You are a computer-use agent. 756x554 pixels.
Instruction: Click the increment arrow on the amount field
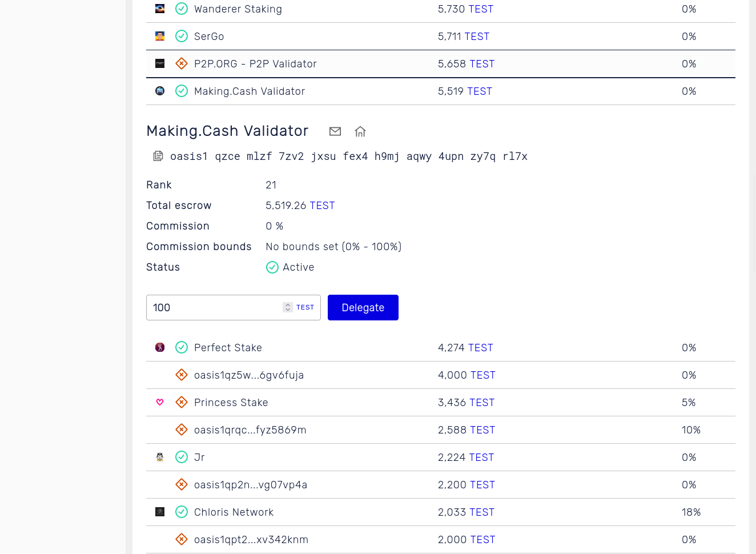(287, 304)
